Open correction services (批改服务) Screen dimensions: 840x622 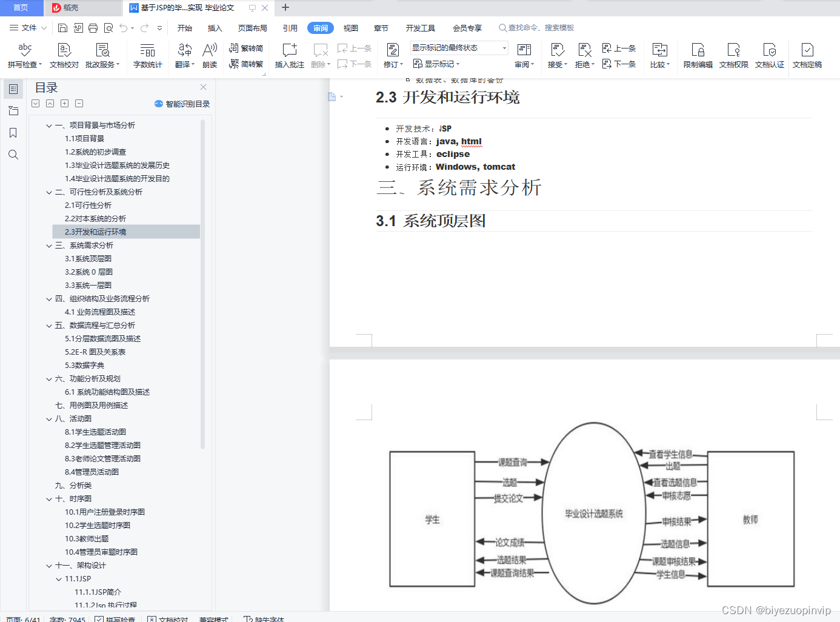(x=102, y=55)
